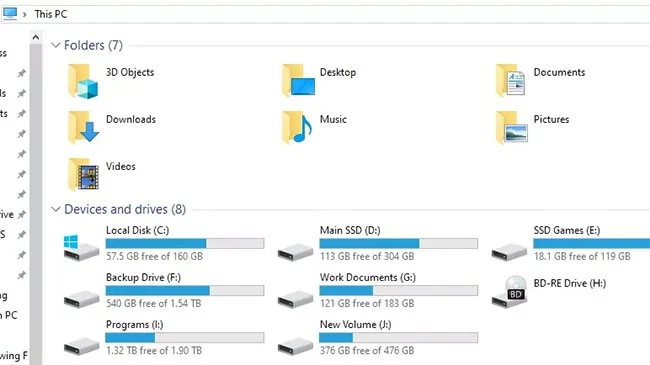Click the Pictures folder label
This screenshot has width=650, height=365.
(551, 119)
